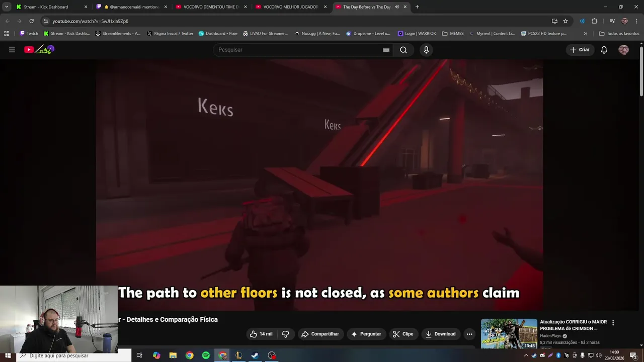644x362 pixels.
Task: Dislike the video
Action: coord(286,334)
